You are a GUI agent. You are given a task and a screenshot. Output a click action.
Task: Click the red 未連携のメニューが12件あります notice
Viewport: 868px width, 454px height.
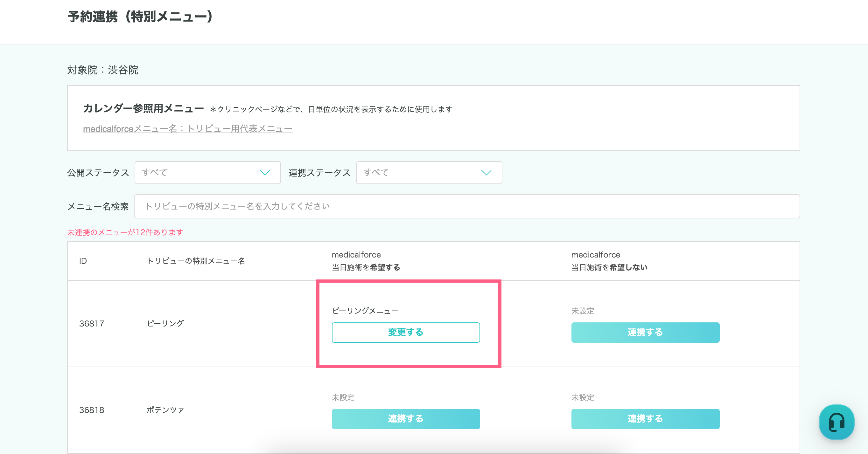[x=125, y=232]
